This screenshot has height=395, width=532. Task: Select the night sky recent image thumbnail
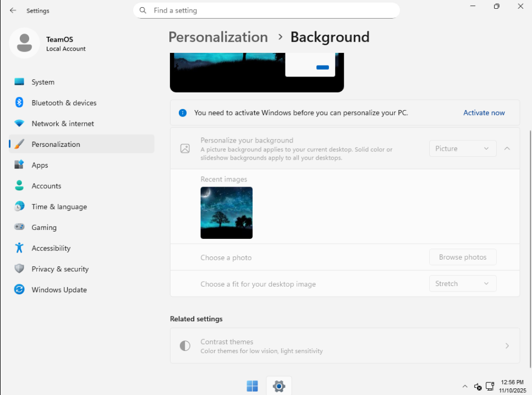[x=226, y=213]
